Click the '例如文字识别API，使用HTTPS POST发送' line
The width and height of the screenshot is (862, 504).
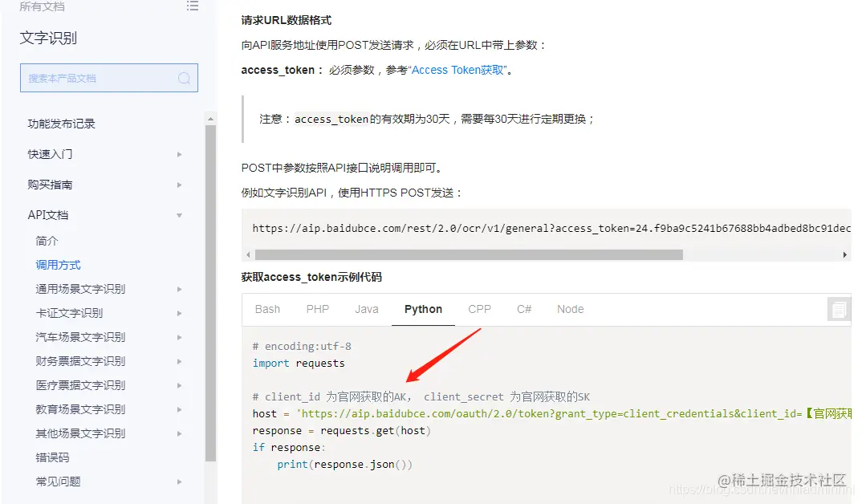(x=352, y=193)
